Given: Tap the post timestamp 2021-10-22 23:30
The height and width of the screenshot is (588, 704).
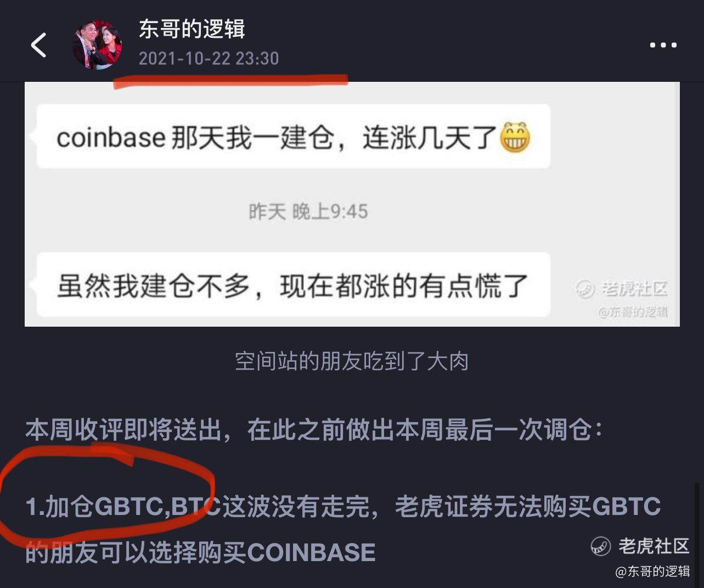Looking at the screenshot, I should tap(209, 58).
